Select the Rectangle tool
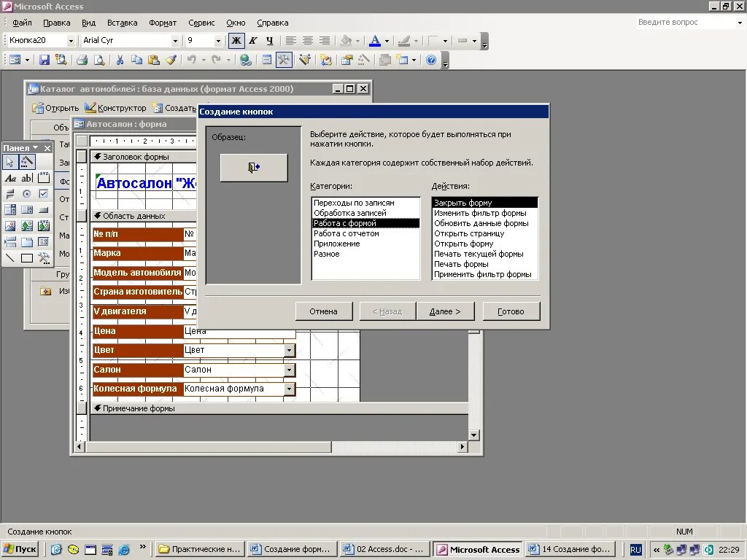This screenshot has height=560, width=747. pos(27,258)
